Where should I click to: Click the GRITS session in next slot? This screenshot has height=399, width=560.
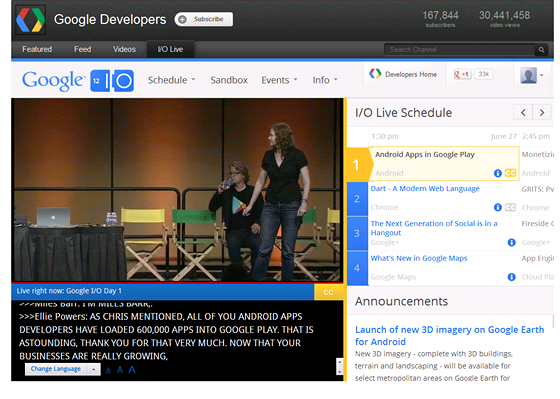538,189
